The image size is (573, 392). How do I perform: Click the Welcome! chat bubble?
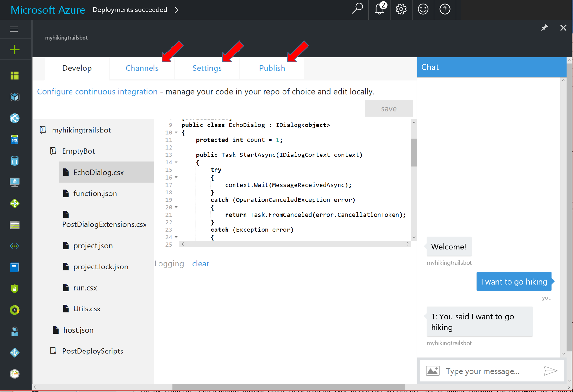[449, 247]
